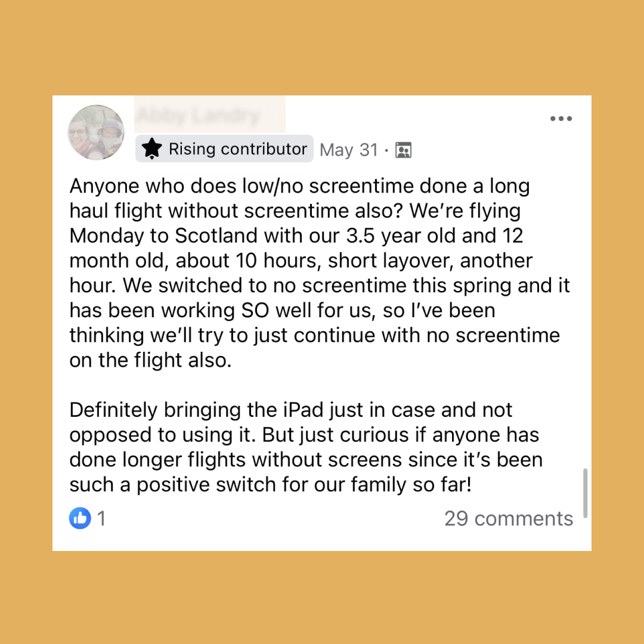Screen dimensions: 644x644
Task: Click the scrollbar at the post's right edge
Action: pyautogui.click(x=585, y=493)
